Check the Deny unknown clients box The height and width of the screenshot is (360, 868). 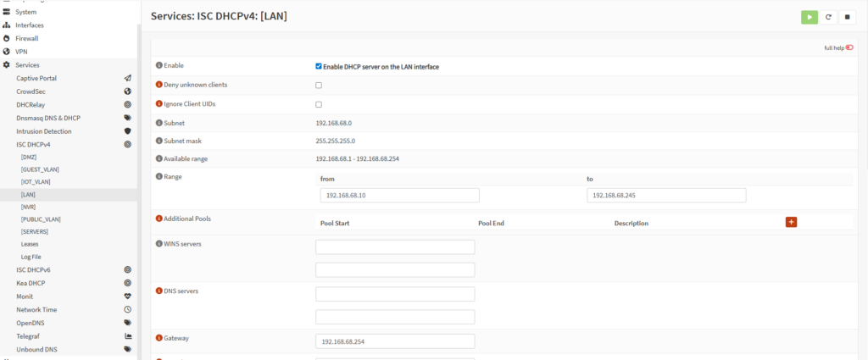click(319, 86)
